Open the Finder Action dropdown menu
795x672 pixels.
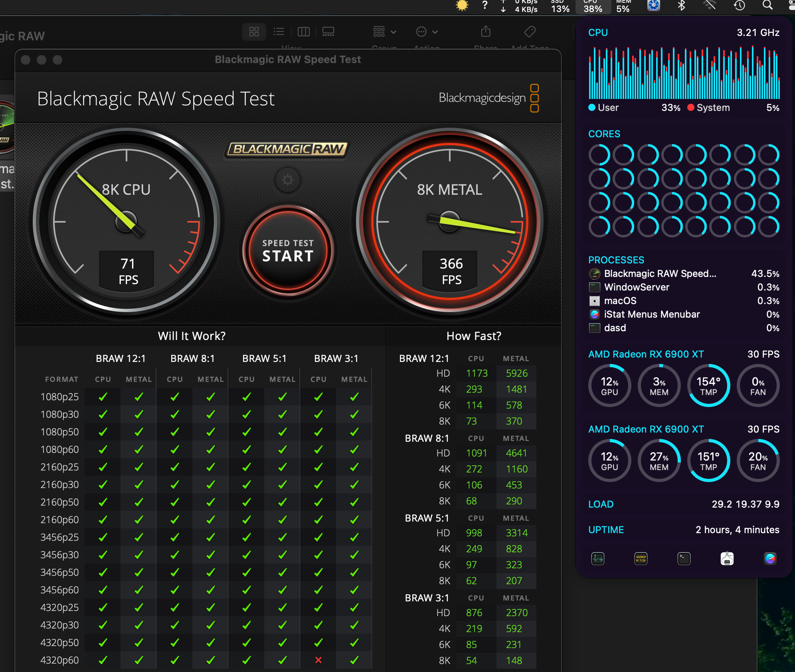(x=427, y=32)
